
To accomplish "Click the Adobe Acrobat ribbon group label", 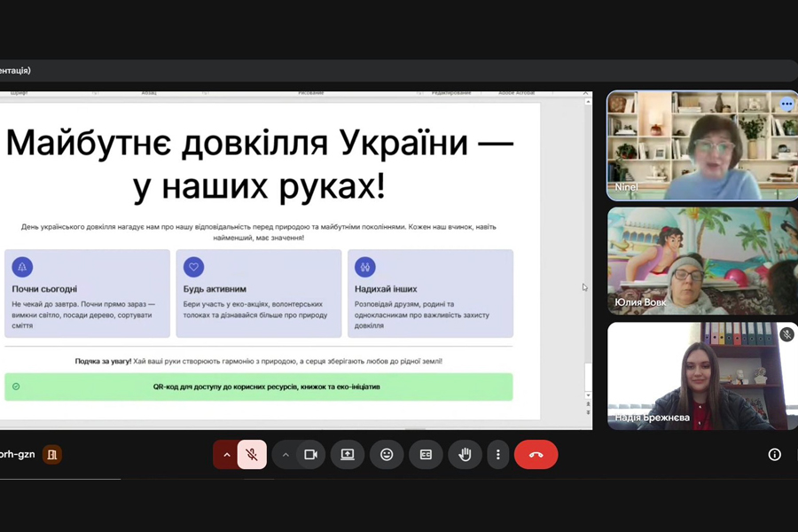I will pos(517,93).
